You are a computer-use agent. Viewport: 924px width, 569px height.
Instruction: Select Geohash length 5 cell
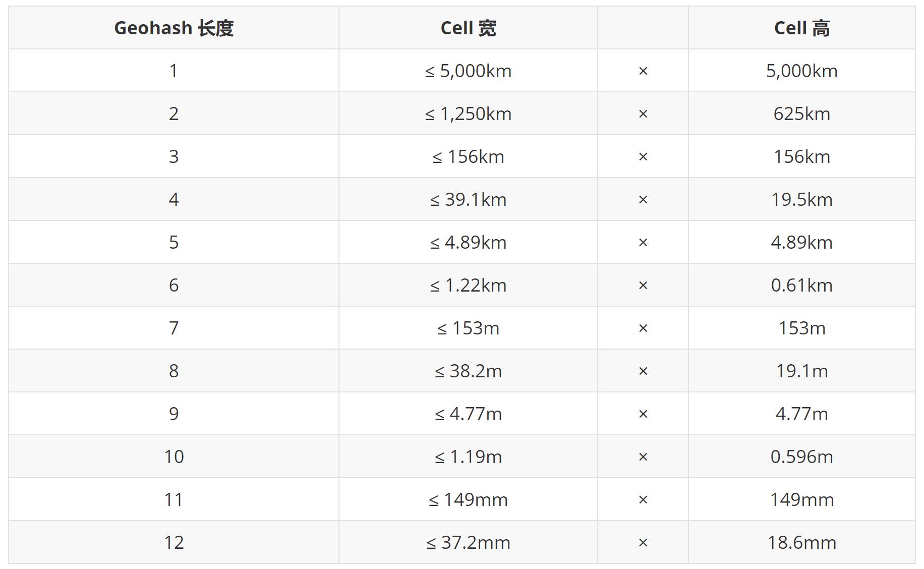(x=174, y=243)
